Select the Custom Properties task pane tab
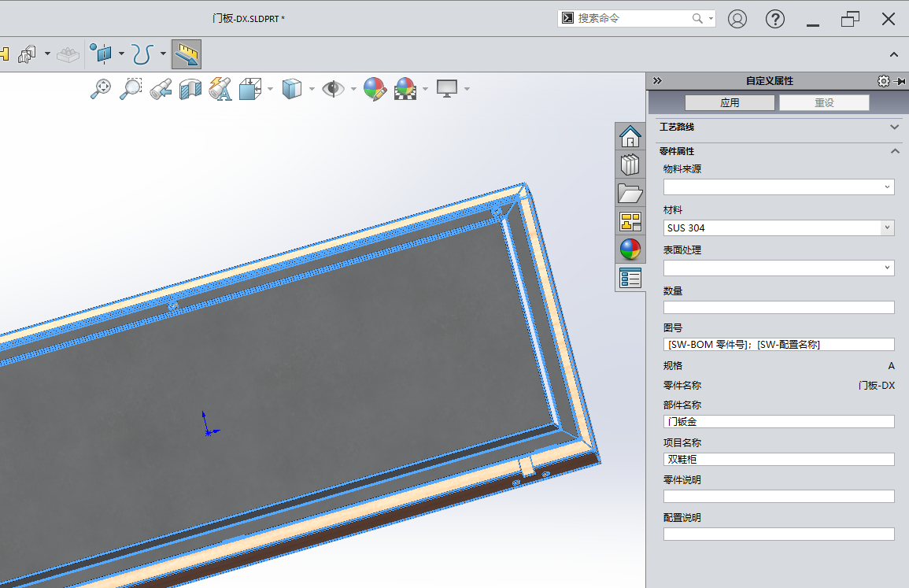The height and width of the screenshot is (588, 909). click(630, 278)
